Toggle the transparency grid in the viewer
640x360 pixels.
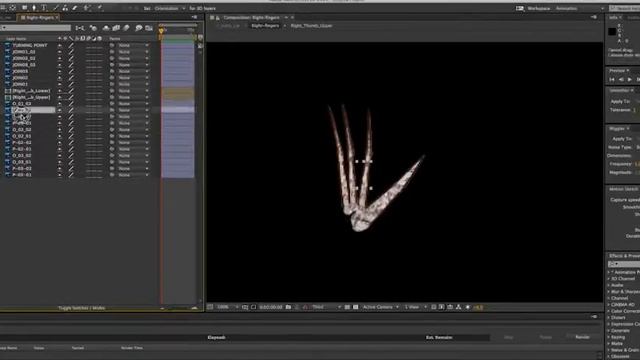tap(356, 307)
